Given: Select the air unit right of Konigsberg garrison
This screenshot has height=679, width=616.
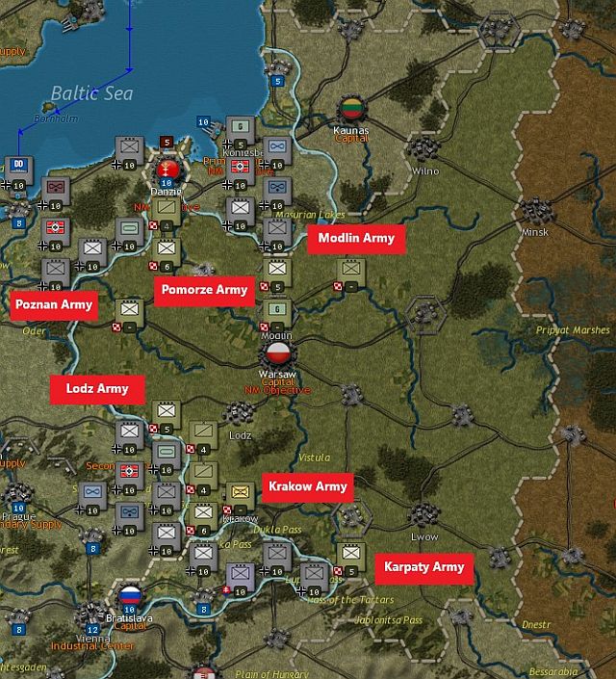Looking at the screenshot, I should [x=277, y=150].
